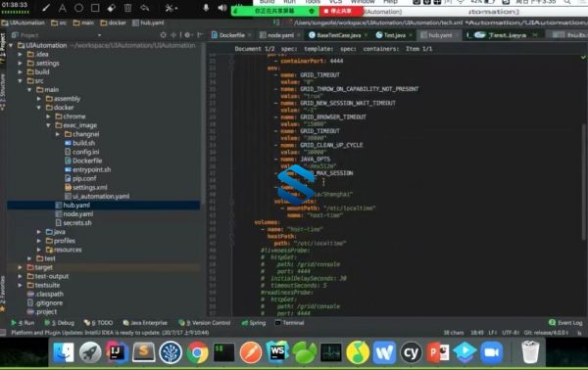
Task: Collapse the docker folder in tree
Action: pos(39,108)
